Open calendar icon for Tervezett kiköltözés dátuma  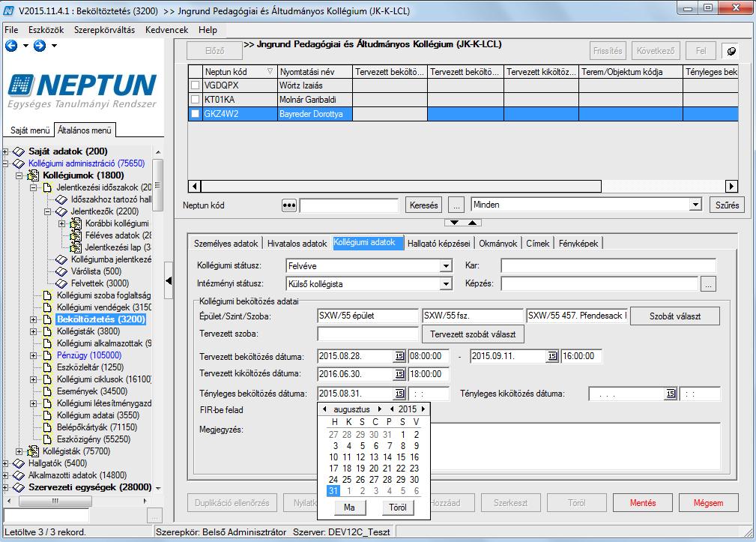[399, 374]
